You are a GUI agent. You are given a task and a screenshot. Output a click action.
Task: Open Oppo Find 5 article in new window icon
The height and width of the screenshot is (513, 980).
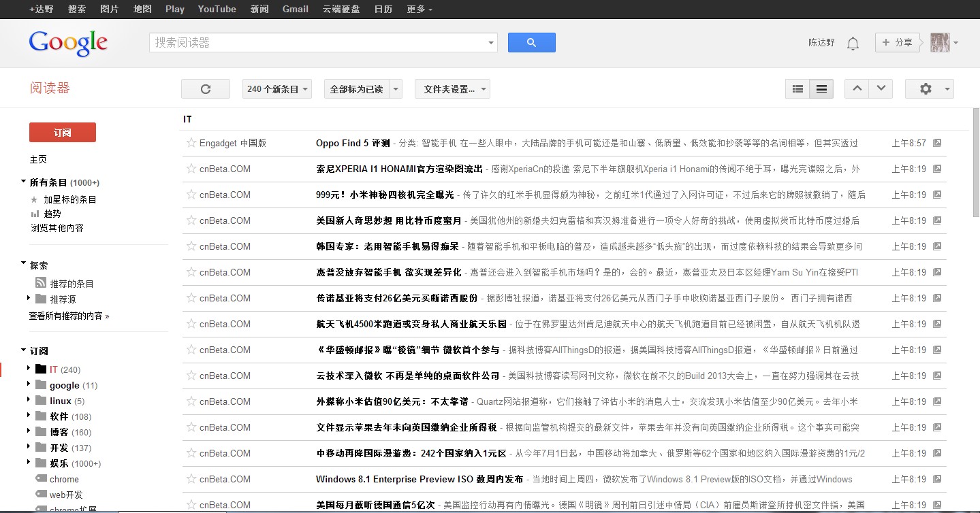937,143
